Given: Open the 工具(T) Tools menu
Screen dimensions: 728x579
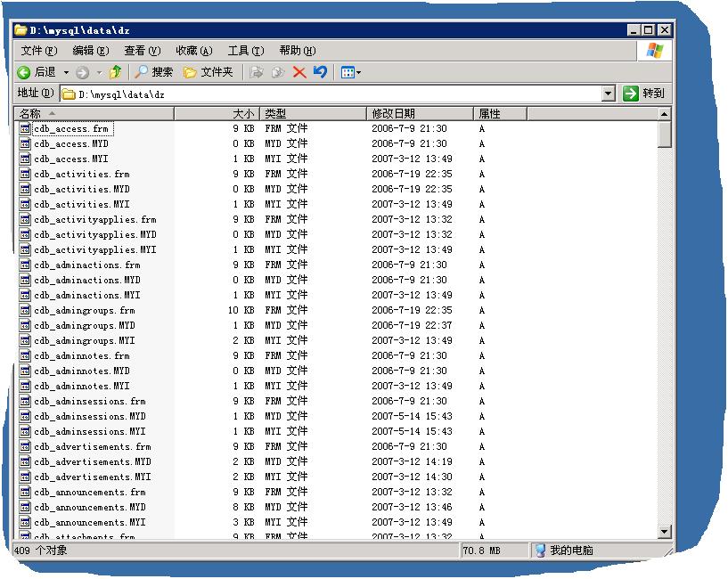Looking at the screenshot, I should coord(245,51).
